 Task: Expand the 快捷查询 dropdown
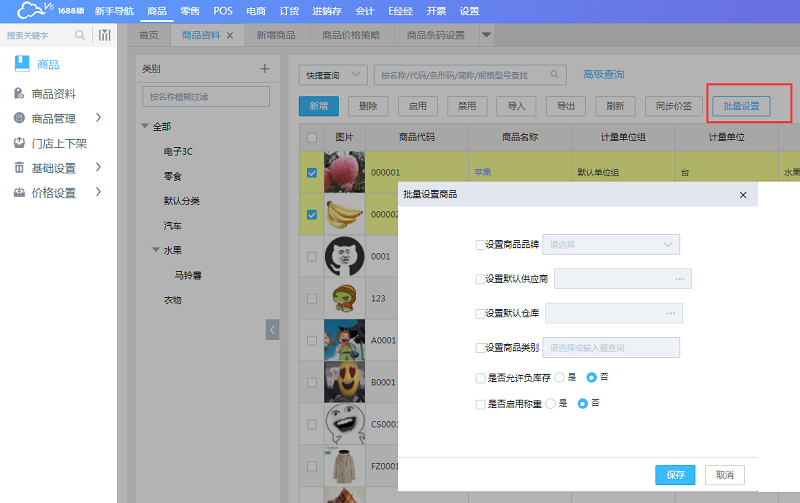click(332, 75)
